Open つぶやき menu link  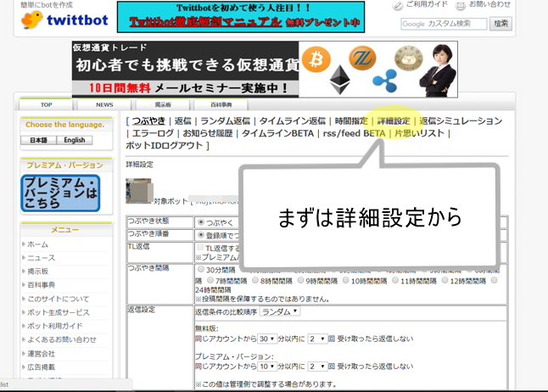click(x=148, y=121)
